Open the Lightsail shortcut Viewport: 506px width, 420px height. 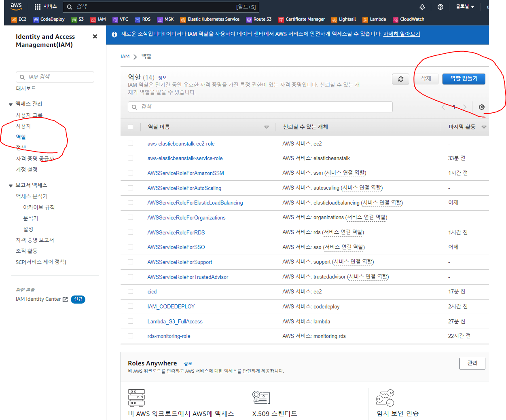click(343, 19)
